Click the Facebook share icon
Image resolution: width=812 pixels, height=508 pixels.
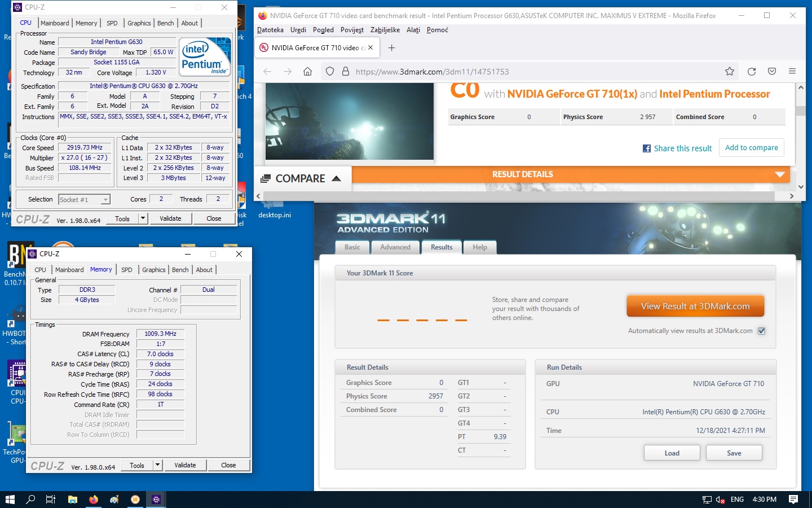pos(647,148)
